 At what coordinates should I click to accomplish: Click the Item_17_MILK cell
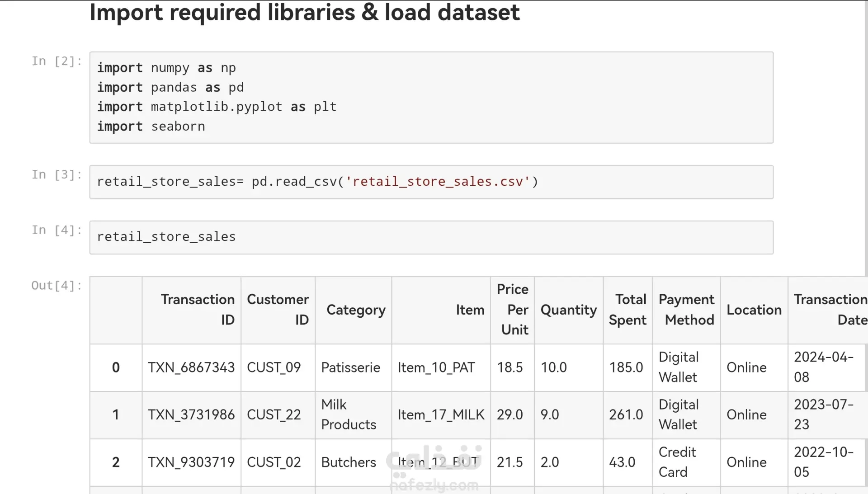[441, 415]
